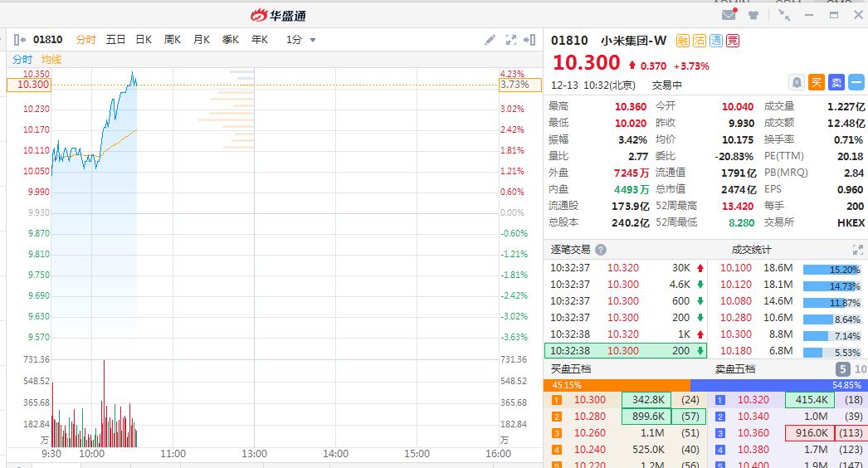Switch to the 五日 five-day tab
Screen dimensions: 868x468
pos(115,39)
